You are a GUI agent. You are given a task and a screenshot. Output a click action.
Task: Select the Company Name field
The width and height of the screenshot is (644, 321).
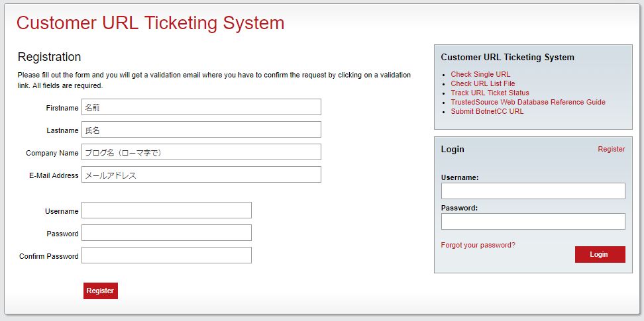201,152
